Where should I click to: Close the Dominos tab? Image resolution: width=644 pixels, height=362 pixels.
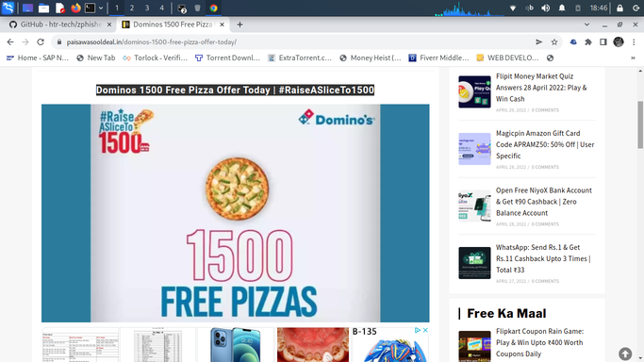(222, 25)
